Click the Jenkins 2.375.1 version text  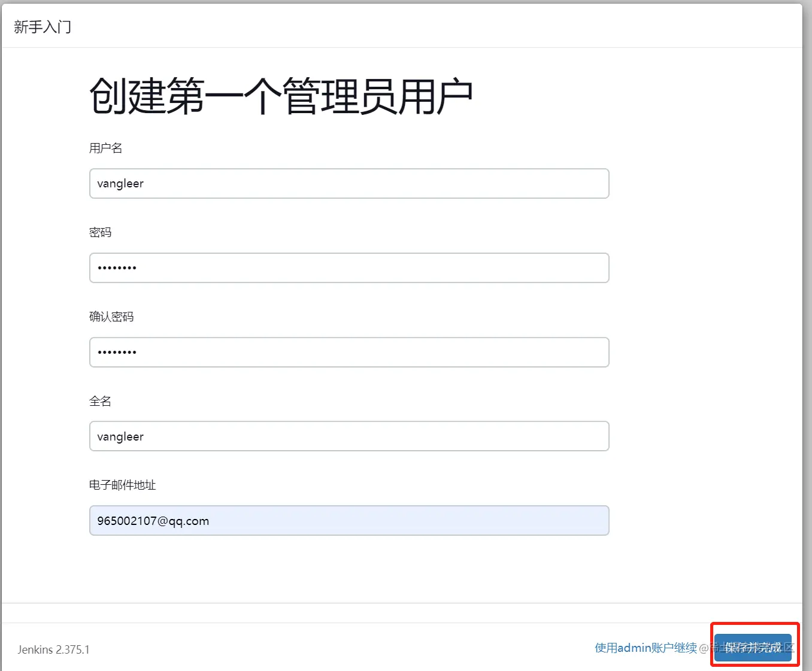(53, 649)
